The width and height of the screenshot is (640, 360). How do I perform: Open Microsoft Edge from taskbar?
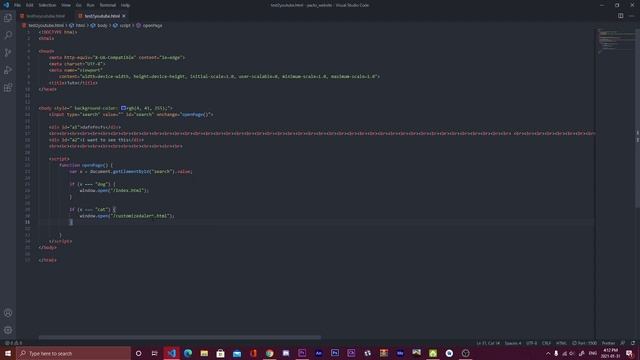tap(188, 353)
